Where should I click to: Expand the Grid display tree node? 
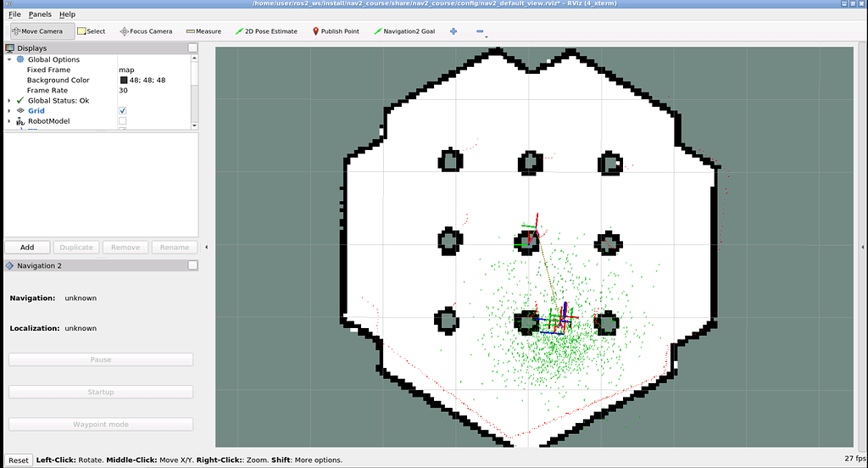9,111
